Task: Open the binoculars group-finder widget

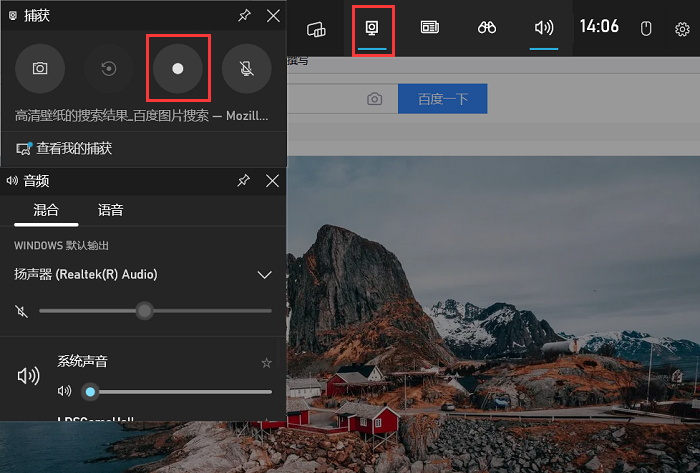Action: pos(487,28)
